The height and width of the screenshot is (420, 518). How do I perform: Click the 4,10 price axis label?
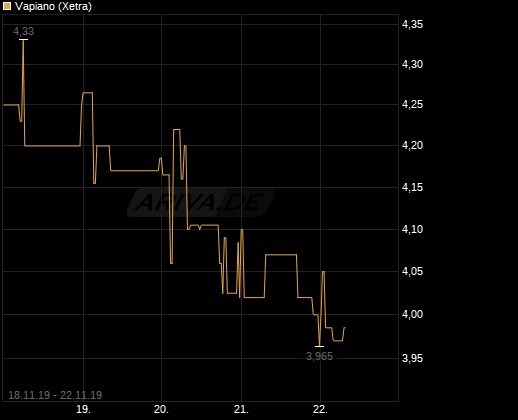click(412, 229)
